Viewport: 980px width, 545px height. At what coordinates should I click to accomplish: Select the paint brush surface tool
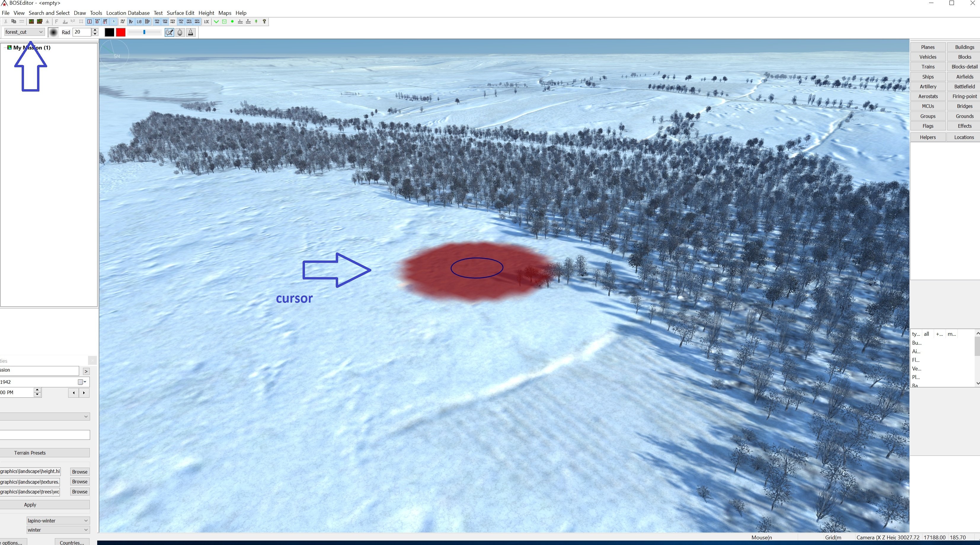pos(169,32)
